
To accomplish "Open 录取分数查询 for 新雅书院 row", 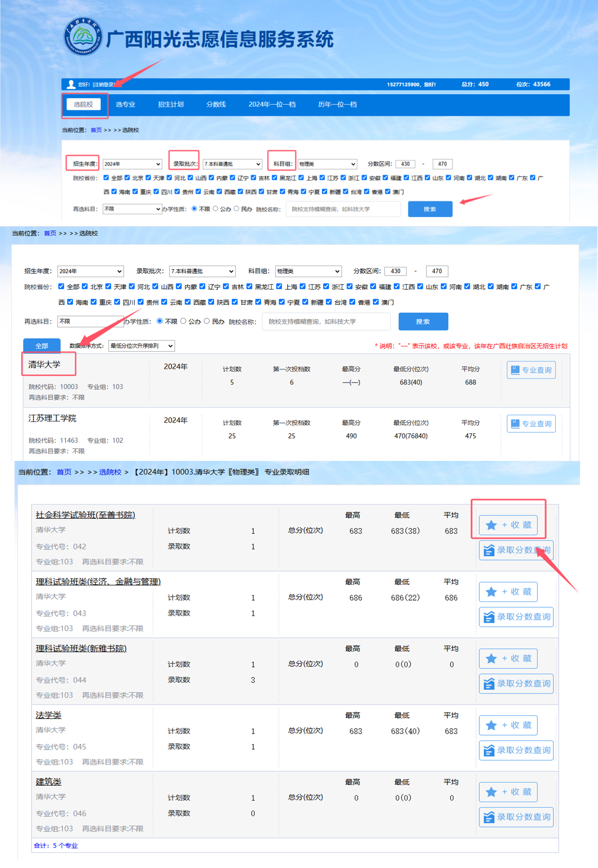I will pyautogui.click(x=516, y=683).
